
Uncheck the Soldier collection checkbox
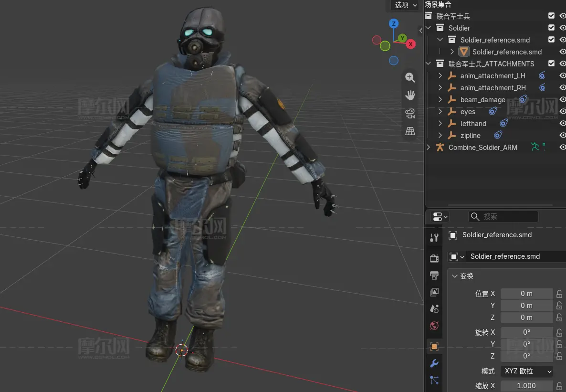click(551, 28)
